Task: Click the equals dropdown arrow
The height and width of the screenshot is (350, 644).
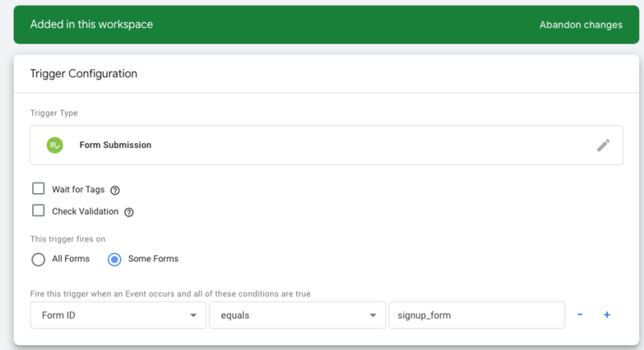Action: [x=373, y=315]
